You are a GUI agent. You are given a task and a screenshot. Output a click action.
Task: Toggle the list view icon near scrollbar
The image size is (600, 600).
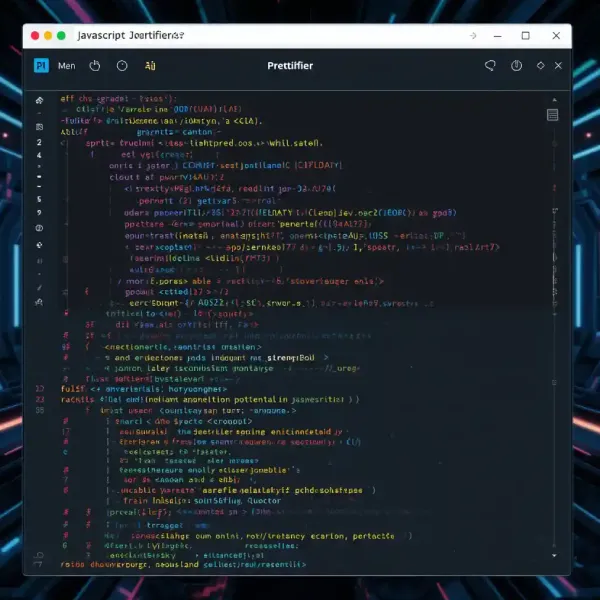[553, 115]
